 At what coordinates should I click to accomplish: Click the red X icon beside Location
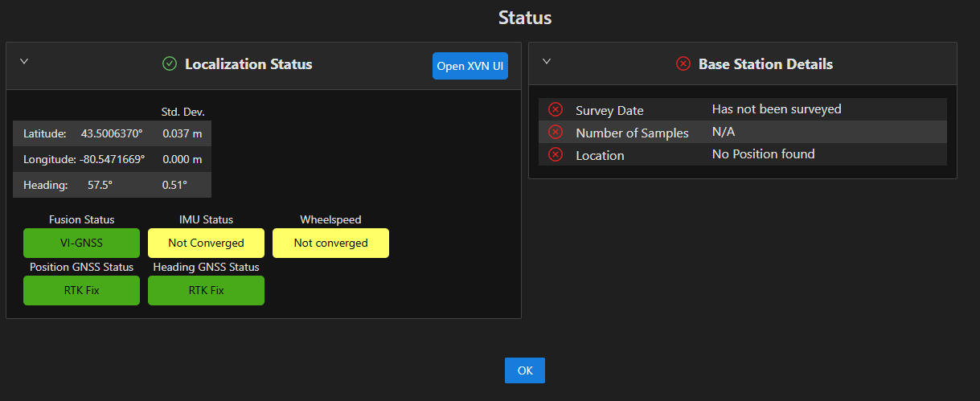tap(556, 154)
